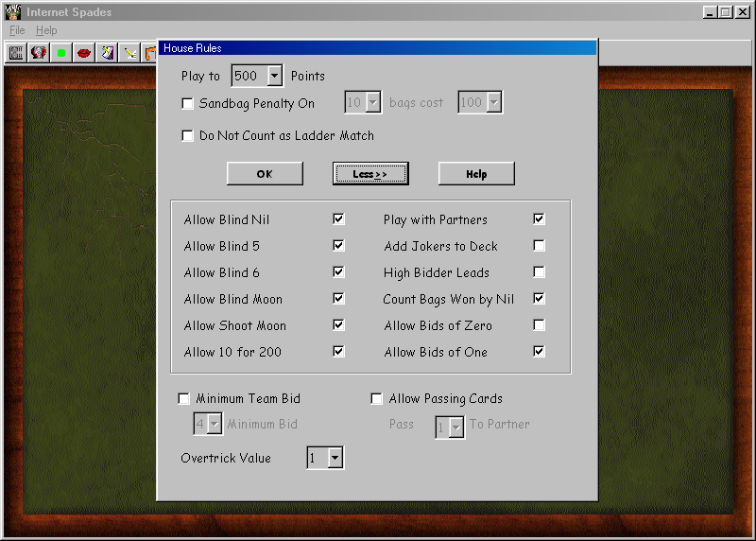The width and height of the screenshot is (756, 541).
Task: Enable the Sandbag Penalty On checkbox
Action: point(187,103)
